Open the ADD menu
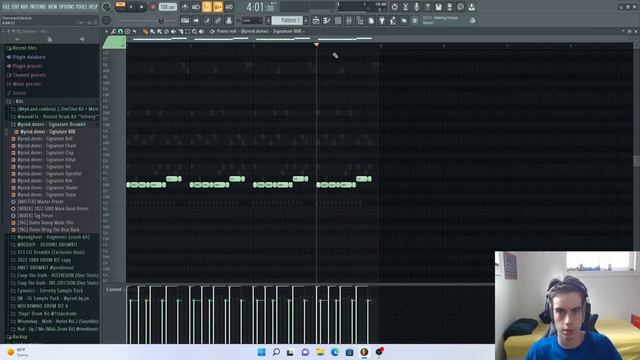The width and height of the screenshot is (640, 360). tap(24, 7)
